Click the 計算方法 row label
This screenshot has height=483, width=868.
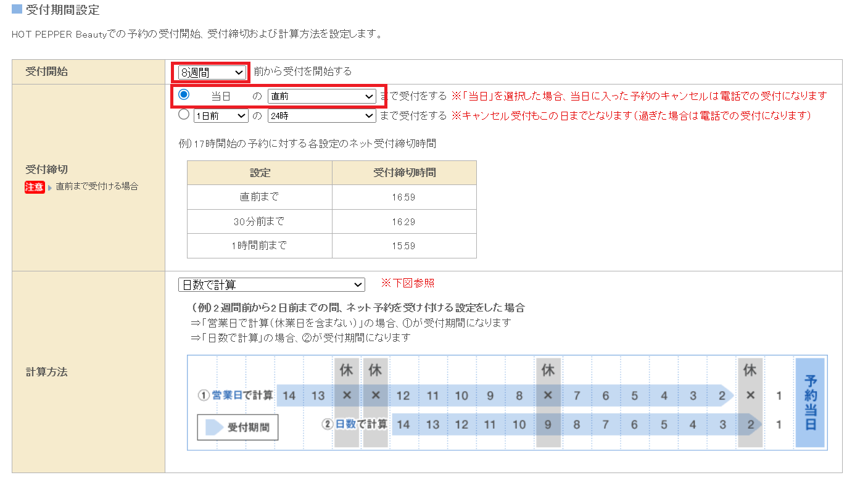[46, 372]
